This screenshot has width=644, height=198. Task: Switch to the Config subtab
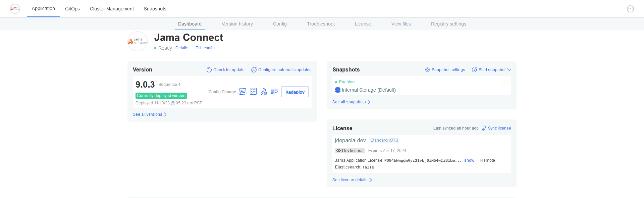pyautogui.click(x=280, y=24)
